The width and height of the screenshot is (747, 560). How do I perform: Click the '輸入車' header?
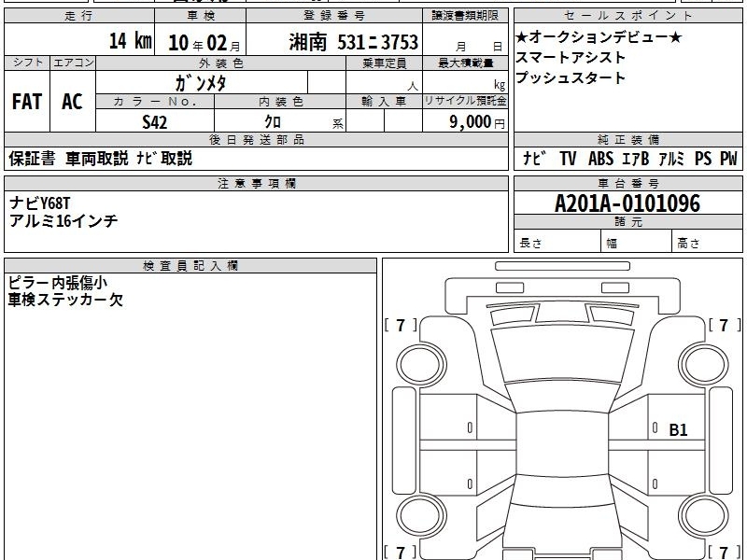click(384, 102)
